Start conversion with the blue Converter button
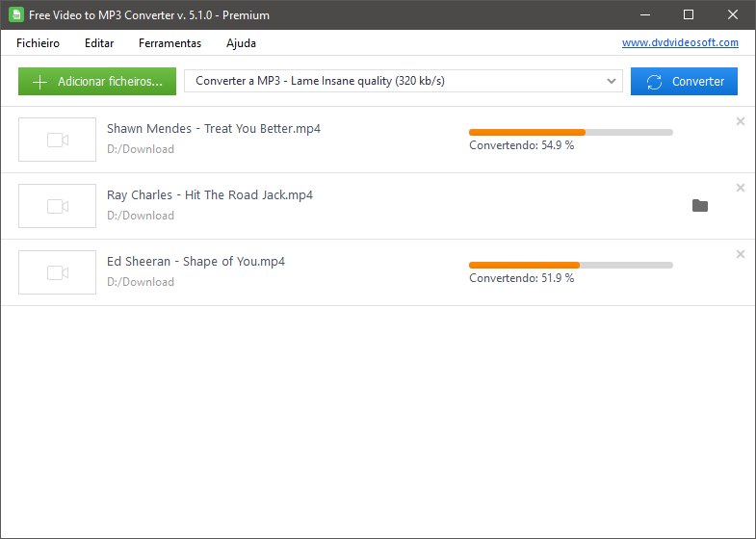 [x=684, y=82]
